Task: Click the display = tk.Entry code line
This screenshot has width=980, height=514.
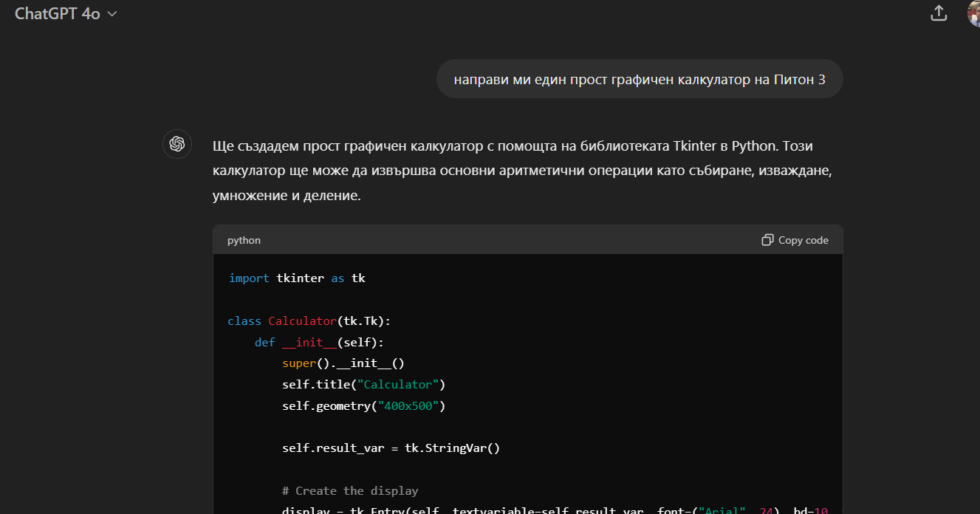Action: pyautogui.click(x=561, y=510)
